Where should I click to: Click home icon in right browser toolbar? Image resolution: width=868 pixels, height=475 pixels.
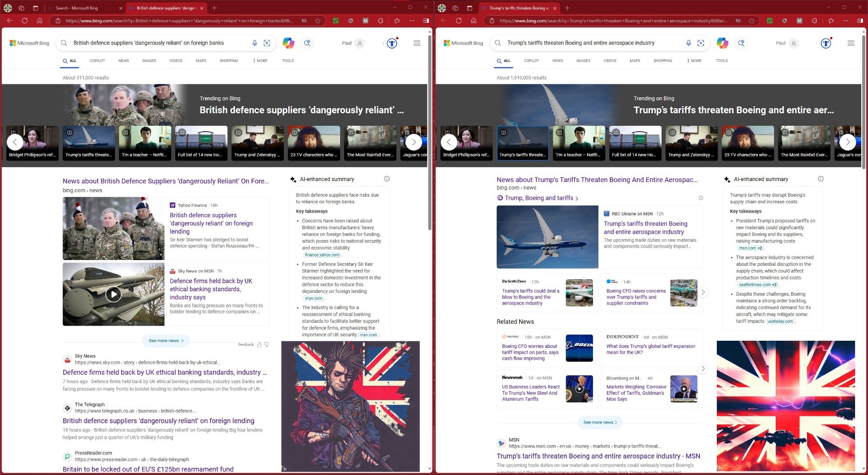(x=473, y=21)
